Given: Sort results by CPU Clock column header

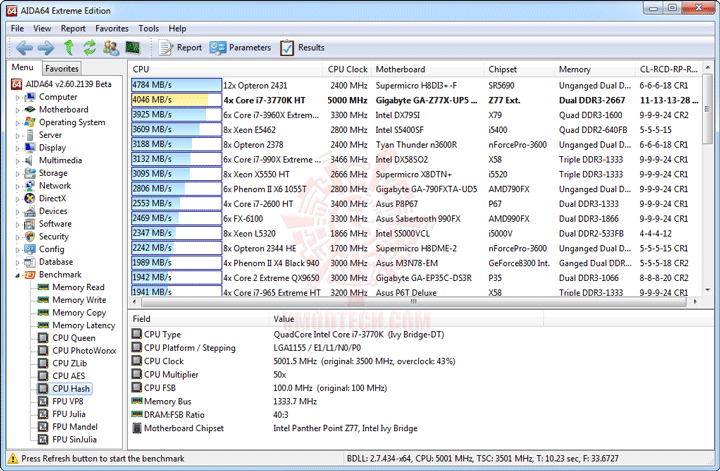Looking at the screenshot, I should point(347,69).
